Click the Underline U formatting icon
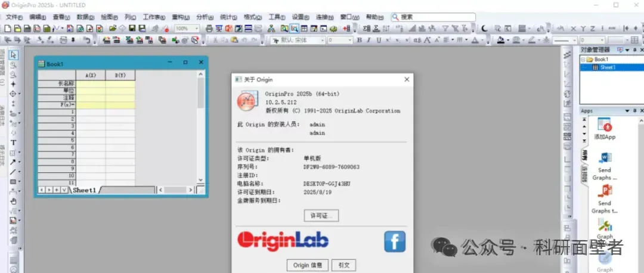The image size is (644, 273). point(378,40)
